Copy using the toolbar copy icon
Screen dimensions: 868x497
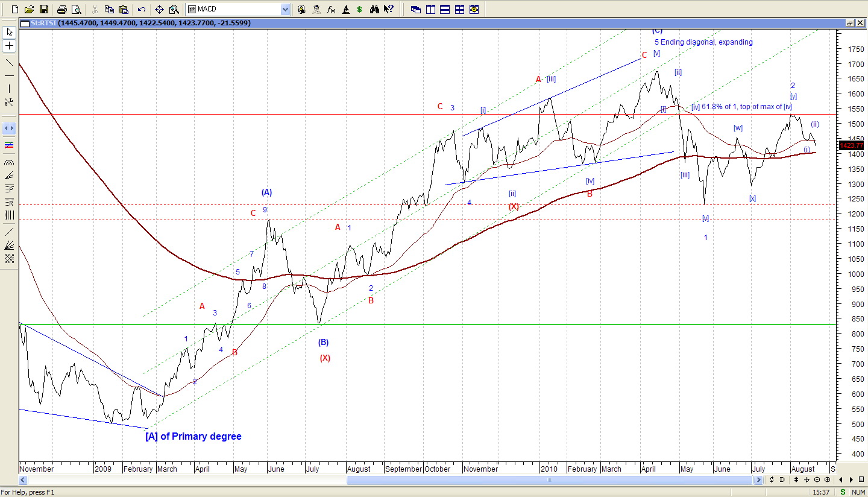pos(109,9)
